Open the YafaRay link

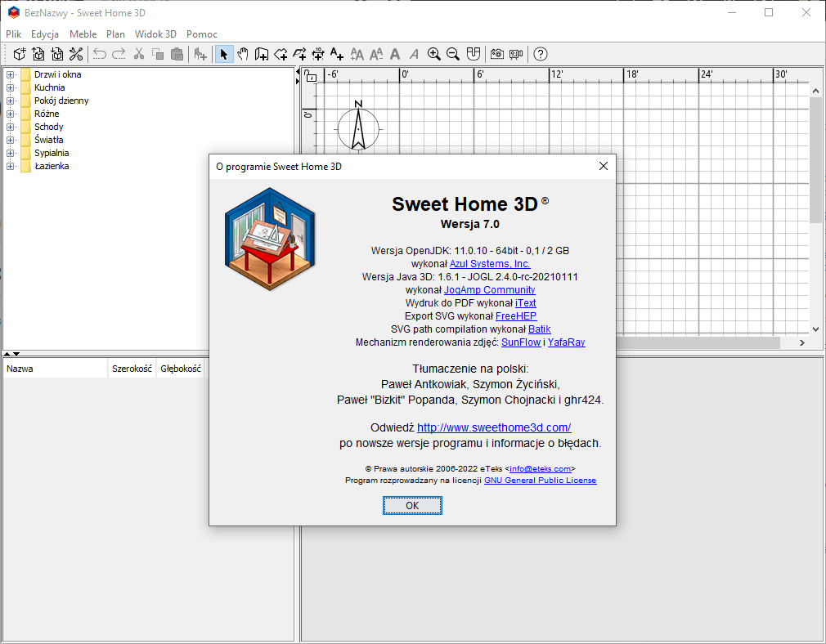coord(566,342)
